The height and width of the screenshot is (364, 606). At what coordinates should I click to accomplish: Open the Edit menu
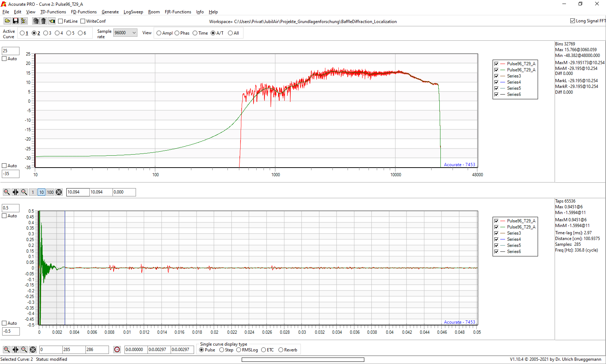coord(18,12)
